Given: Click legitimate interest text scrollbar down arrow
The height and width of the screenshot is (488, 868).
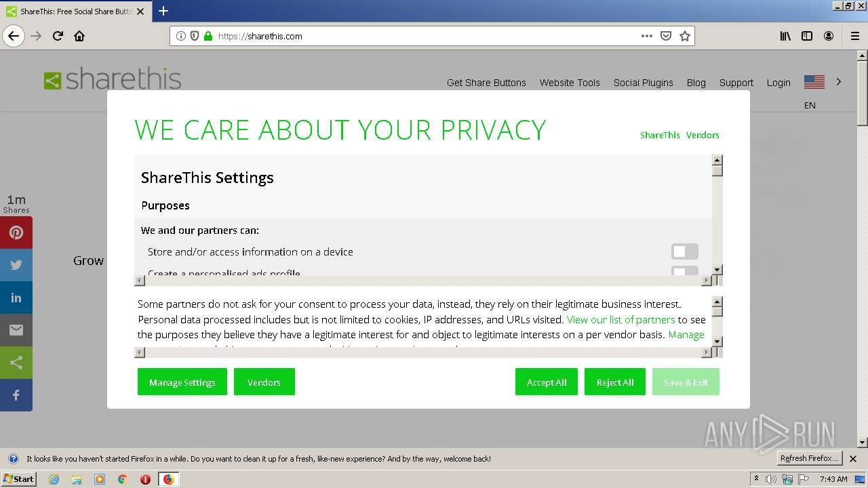Looking at the screenshot, I should coord(717,342).
